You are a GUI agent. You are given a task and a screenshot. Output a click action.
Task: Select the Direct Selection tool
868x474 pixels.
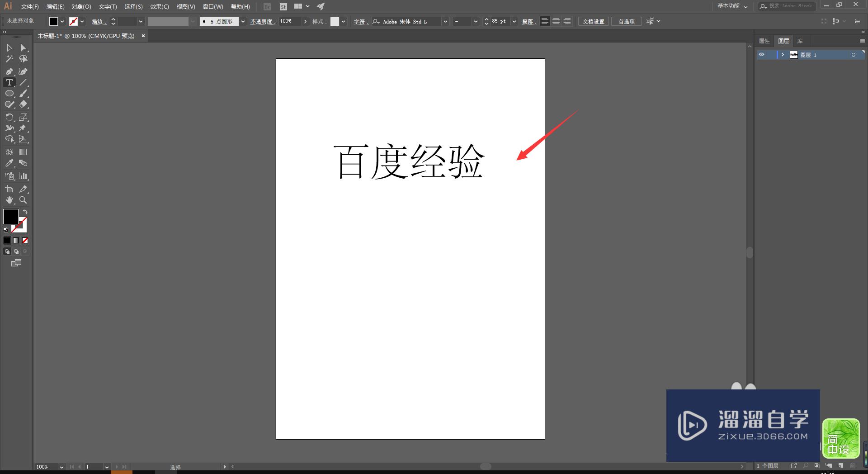pyautogui.click(x=24, y=47)
